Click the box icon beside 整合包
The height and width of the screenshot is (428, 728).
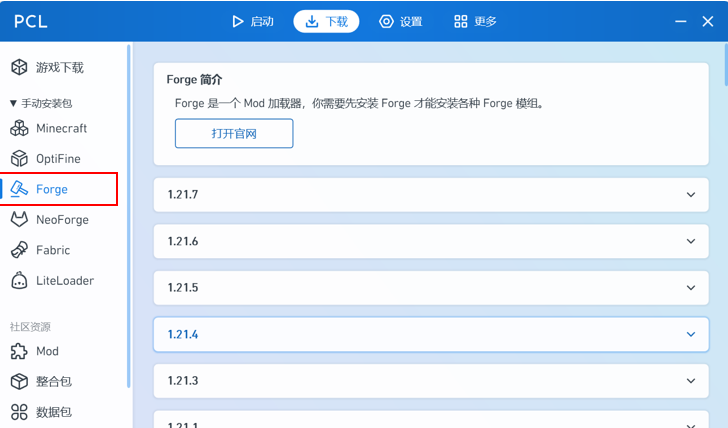[19, 382]
